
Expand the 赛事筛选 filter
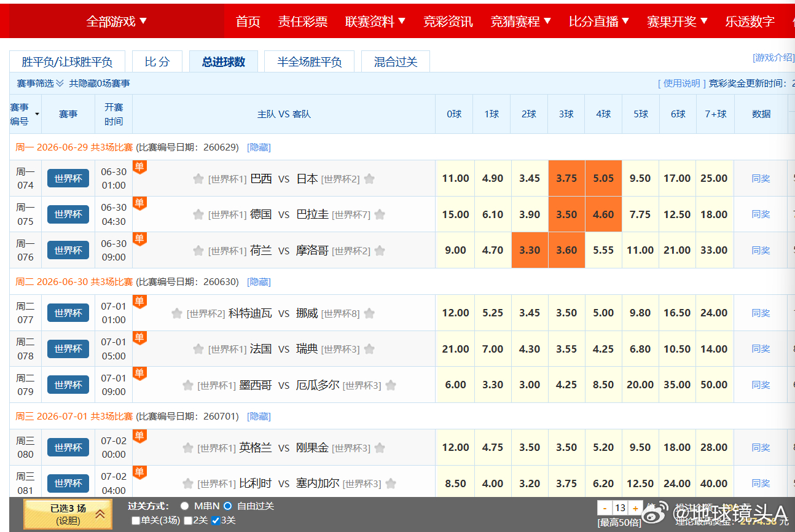pyautogui.click(x=40, y=83)
